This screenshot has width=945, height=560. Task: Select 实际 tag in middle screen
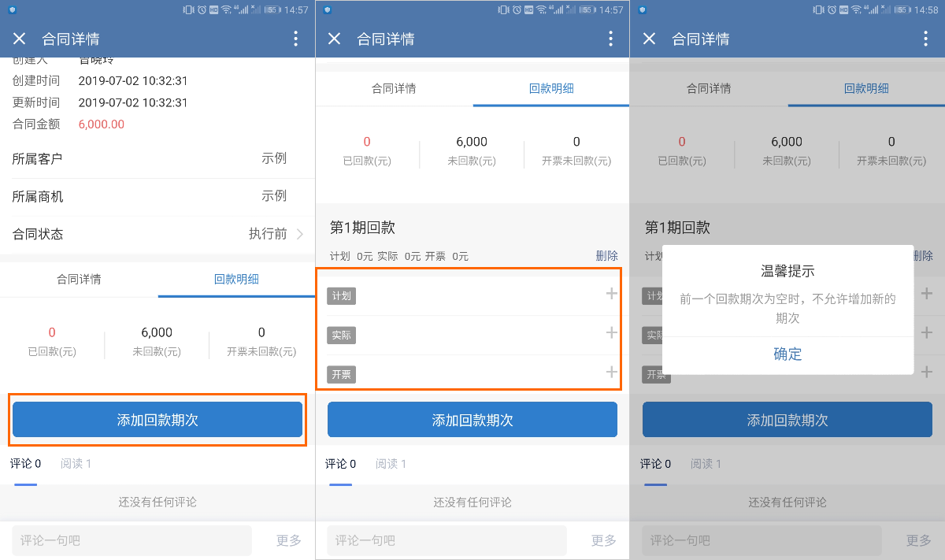342,336
